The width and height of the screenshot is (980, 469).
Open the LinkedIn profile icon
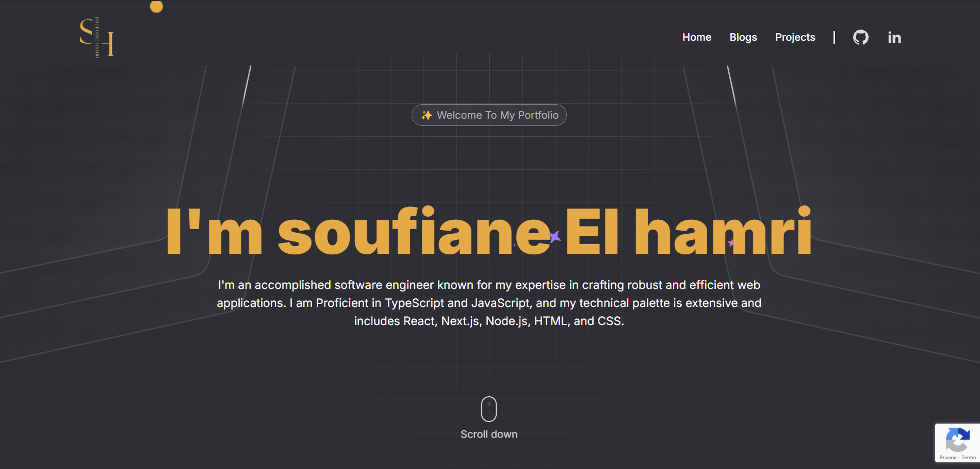[895, 37]
